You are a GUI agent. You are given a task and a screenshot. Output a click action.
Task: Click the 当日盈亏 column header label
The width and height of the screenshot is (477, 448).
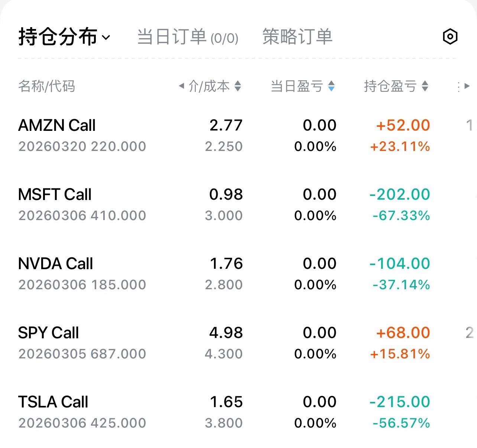click(x=296, y=86)
